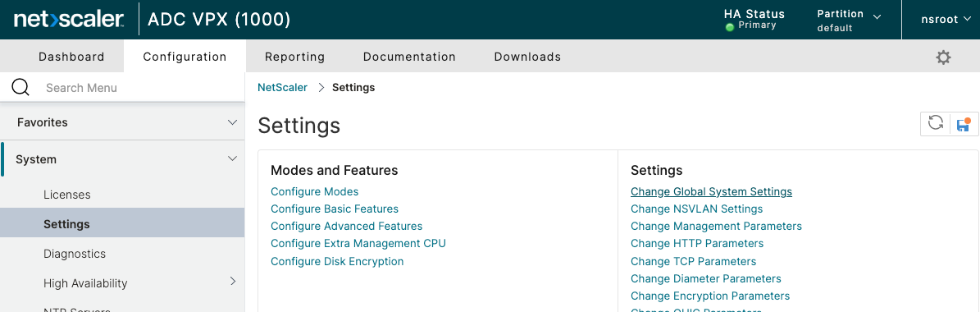Click the Configure Basic Features link
Viewport: 980px width, 312px height.
[335, 209]
